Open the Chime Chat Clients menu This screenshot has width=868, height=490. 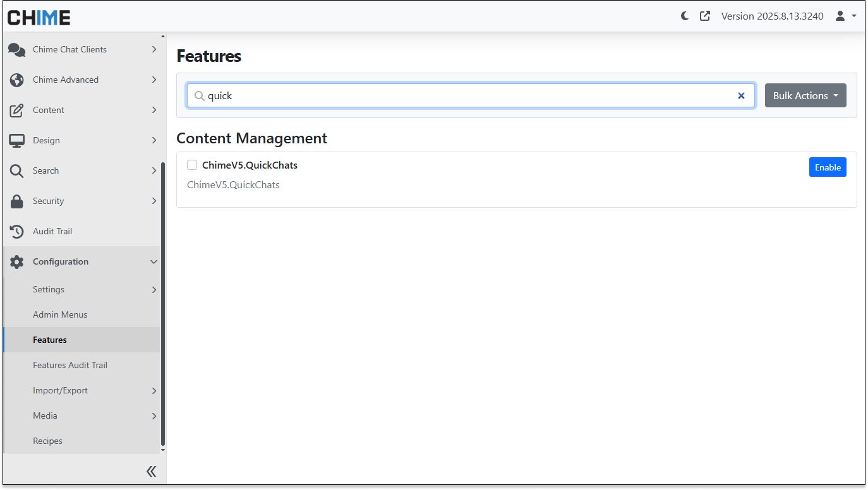(x=82, y=49)
